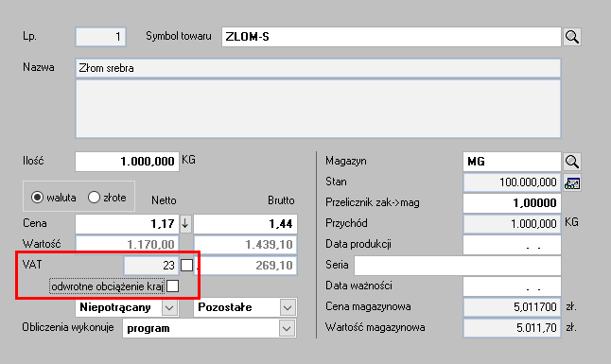
Task: Select the złote radio button
Action: tap(94, 198)
